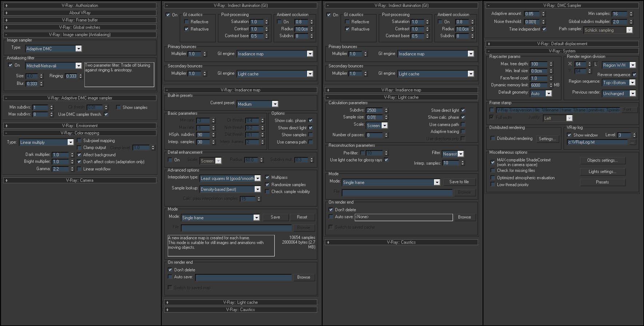Toggle the L lock button beside region X
The height and width of the screenshot is (326, 644).
click(x=596, y=64)
